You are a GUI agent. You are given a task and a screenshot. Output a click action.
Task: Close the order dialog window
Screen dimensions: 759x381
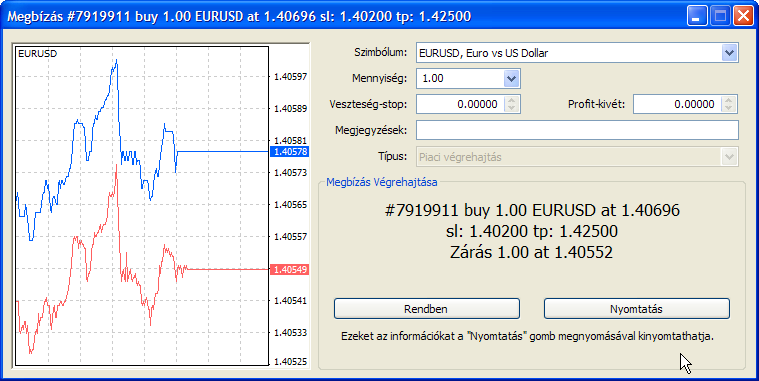pyautogui.click(x=743, y=16)
